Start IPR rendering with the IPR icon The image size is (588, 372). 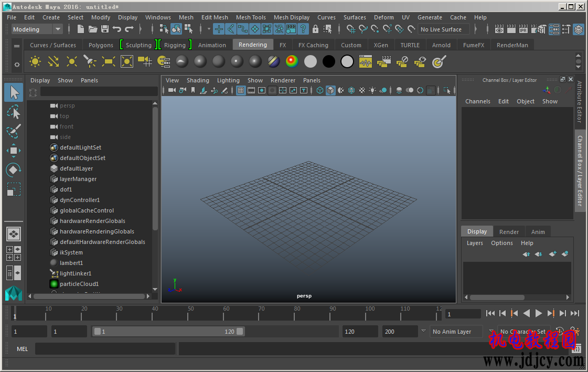pyautogui.click(x=523, y=29)
